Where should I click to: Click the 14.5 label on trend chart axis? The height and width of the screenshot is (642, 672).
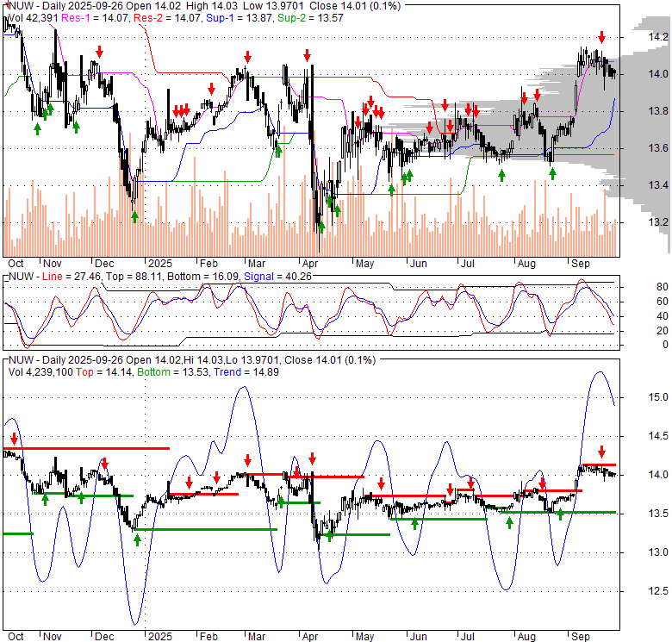pyautogui.click(x=658, y=436)
